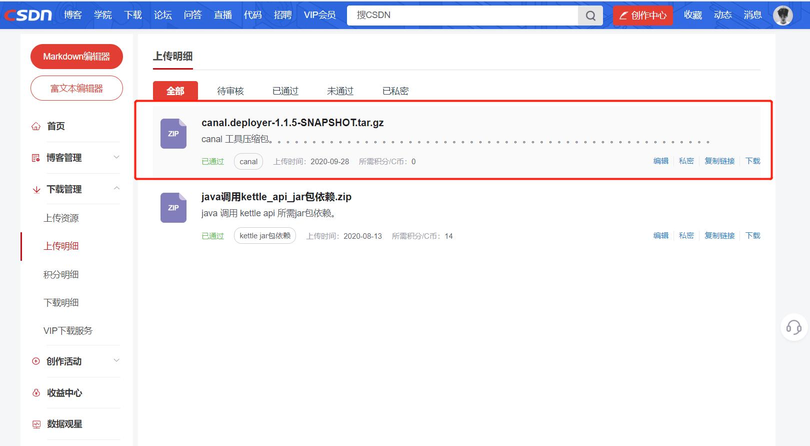Click 编辑 for kettle_api jar file

tap(661, 236)
